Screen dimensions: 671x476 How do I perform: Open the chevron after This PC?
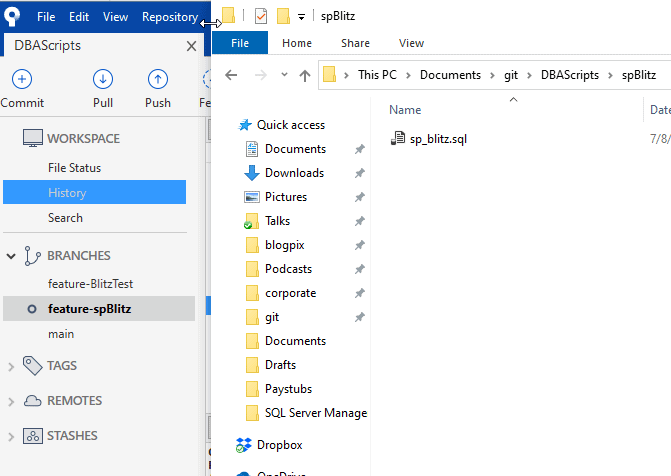coord(408,76)
